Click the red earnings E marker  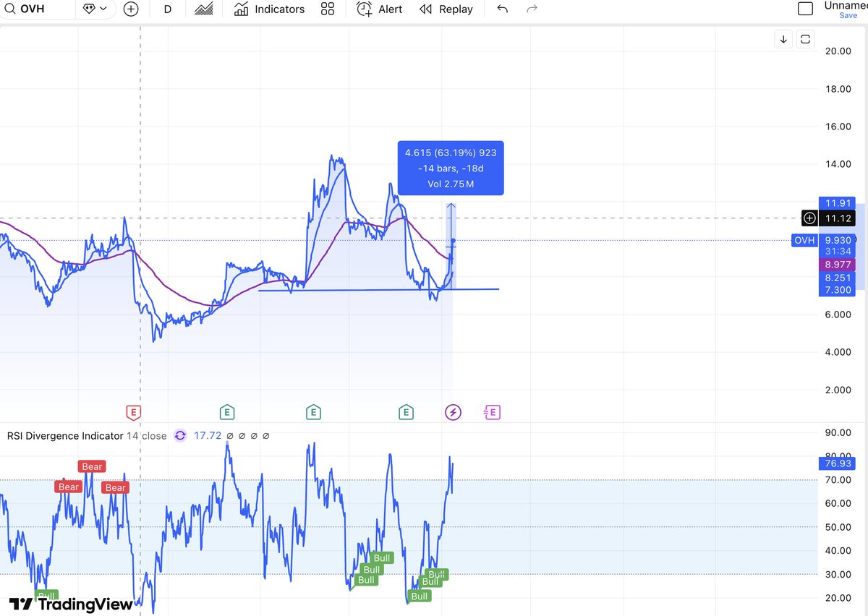tap(133, 411)
